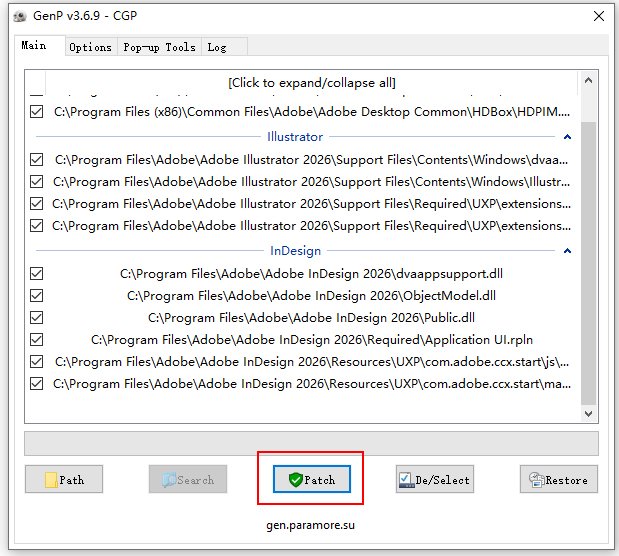Collapse the Illustrator section chevron
Screen dimensions: 619x556
(567, 137)
